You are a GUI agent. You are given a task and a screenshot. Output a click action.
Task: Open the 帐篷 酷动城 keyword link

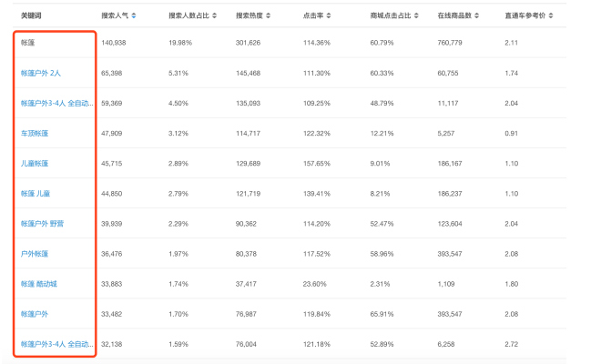click(x=38, y=283)
